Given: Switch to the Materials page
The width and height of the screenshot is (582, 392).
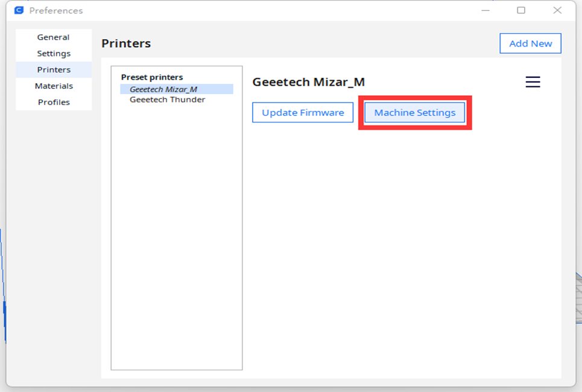Looking at the screenshot, I should [54, 86].
